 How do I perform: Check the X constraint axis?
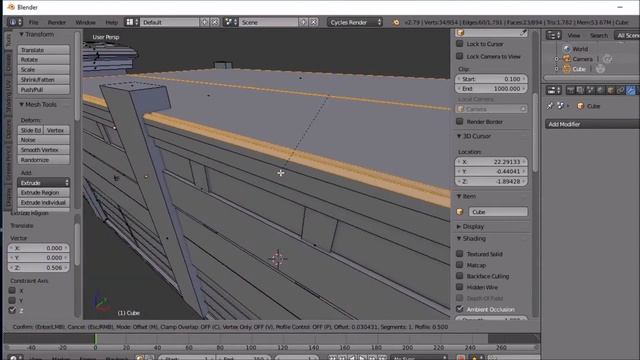point(12,290)
